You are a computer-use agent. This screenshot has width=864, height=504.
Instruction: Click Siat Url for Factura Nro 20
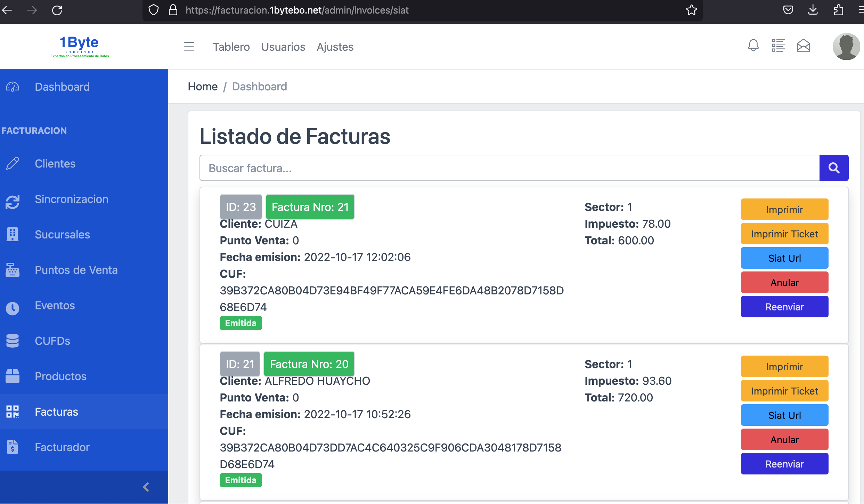coord(784,415)
